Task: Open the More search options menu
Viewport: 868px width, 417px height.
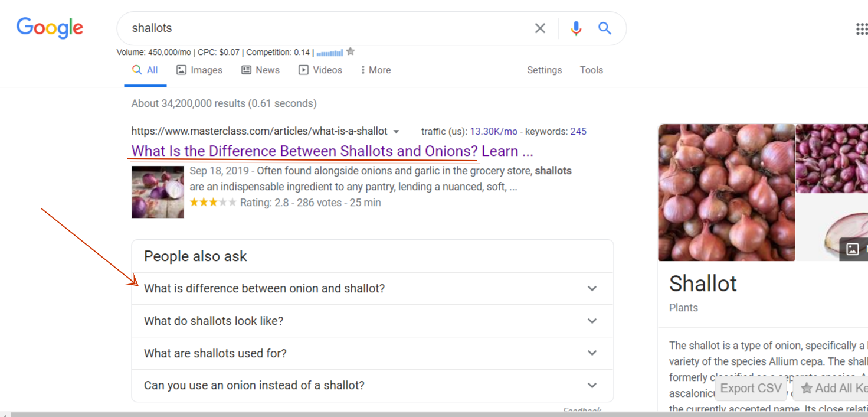Action: [376, 70]
